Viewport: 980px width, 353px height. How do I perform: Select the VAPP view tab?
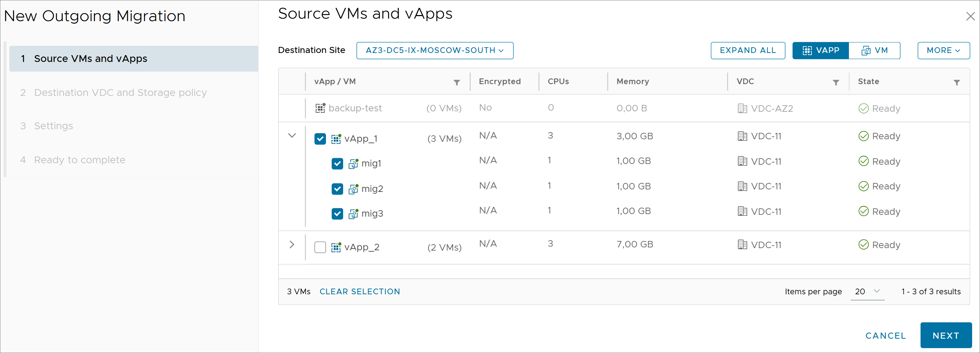pyautogui.click(x=820, y=50)
